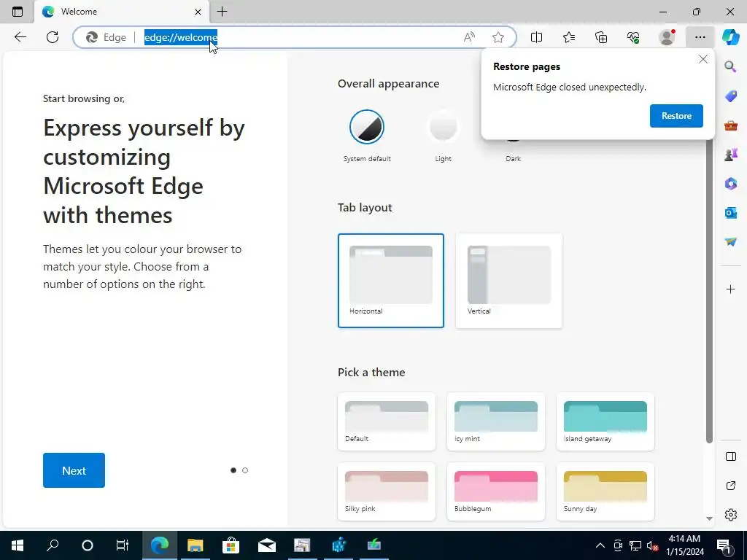The width and height of the screenshot is (747, 560).
Task: Show hidden system tray icons chevron
Action: 600,545
